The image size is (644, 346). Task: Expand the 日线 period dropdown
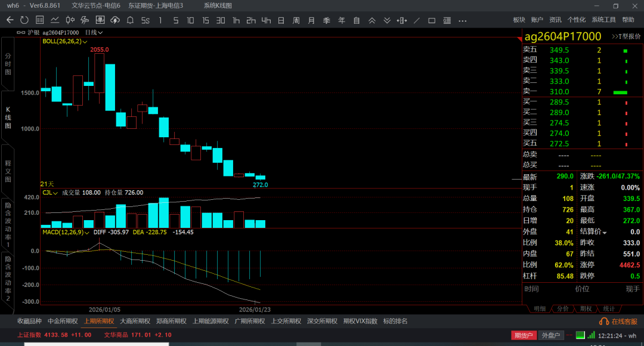coord(94,32)
